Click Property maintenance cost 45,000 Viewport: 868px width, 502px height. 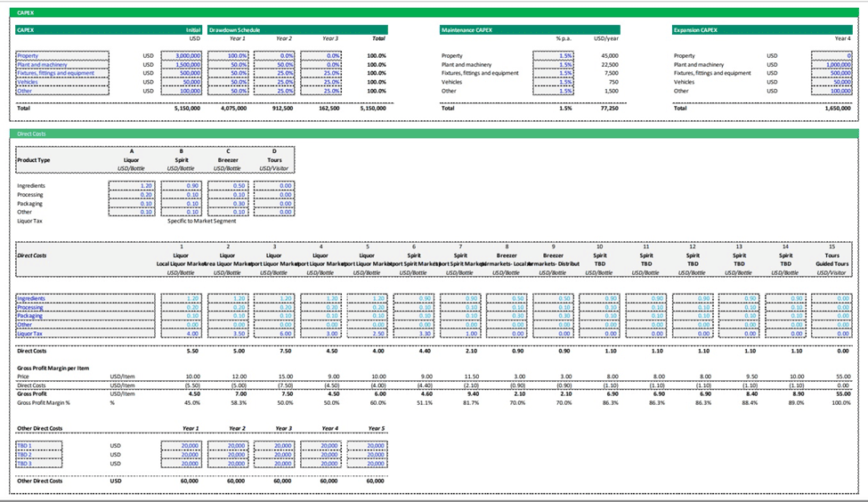tap(610, 56)
